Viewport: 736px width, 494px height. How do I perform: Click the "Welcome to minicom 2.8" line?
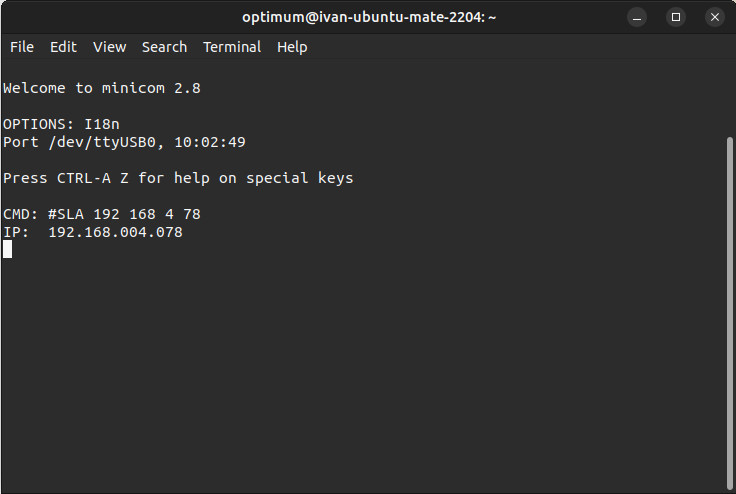pos(102,88)
